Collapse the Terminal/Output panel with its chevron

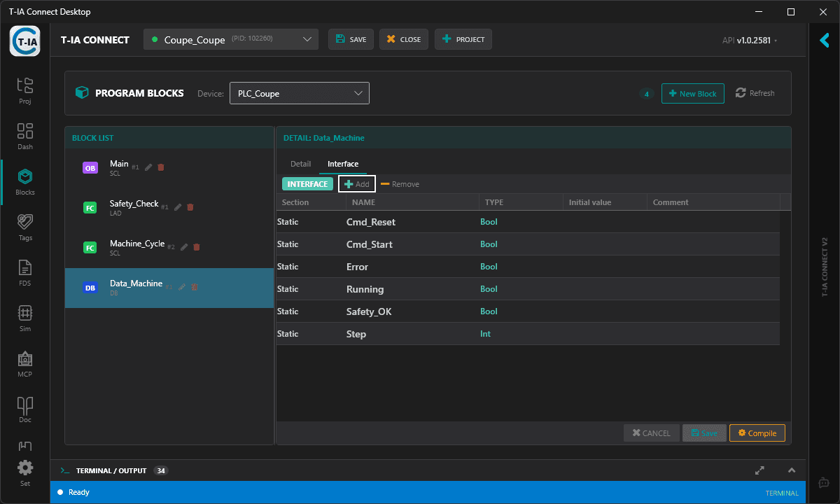click(x=792, y=470)
